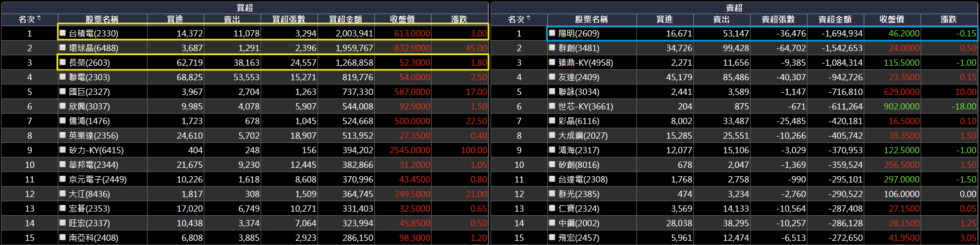Check the box beside 聯電(2303)

[x=63, y=77]
